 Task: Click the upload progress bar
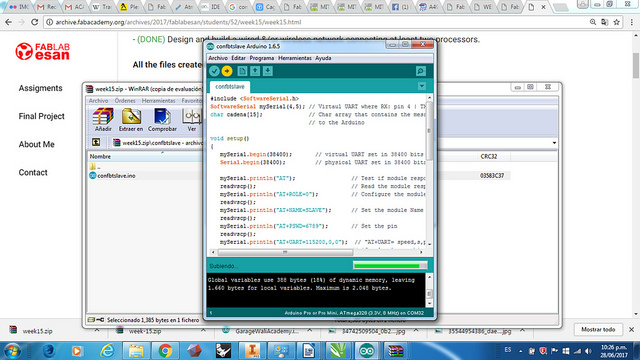(390, 266)
